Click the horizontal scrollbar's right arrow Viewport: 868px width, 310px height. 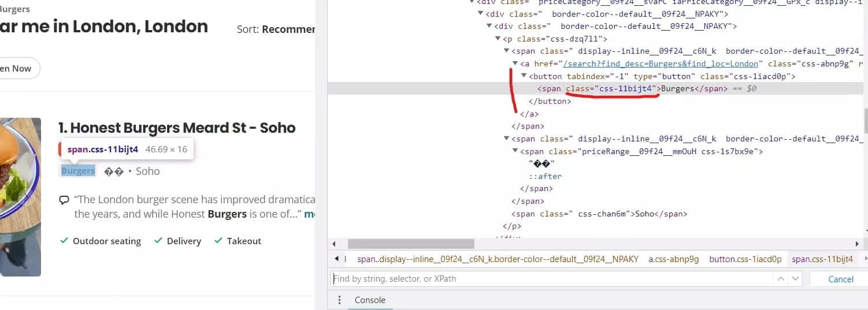click(x=858, y=244)
